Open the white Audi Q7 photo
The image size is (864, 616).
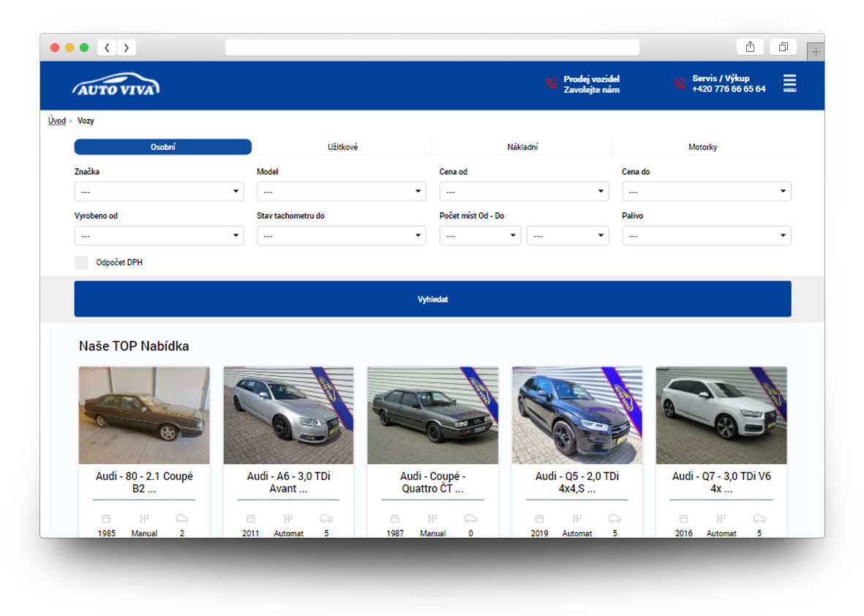721,416
